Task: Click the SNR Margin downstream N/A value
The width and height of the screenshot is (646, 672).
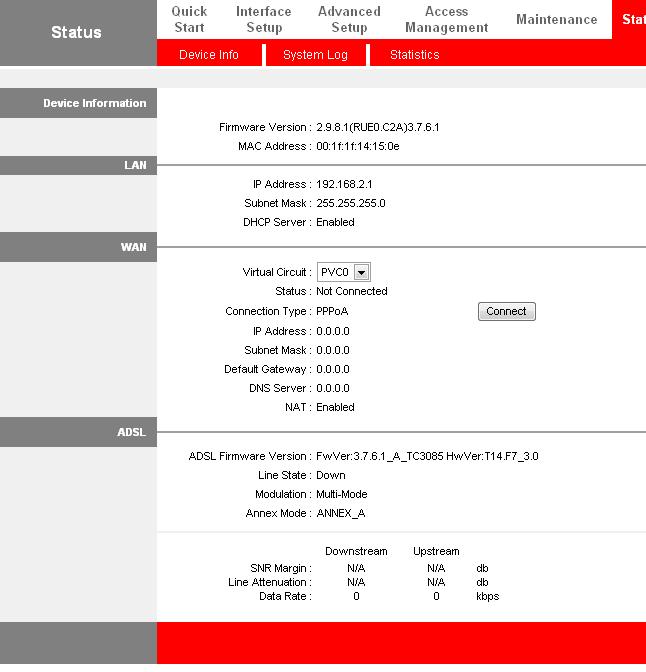Action: pos(356,568)
